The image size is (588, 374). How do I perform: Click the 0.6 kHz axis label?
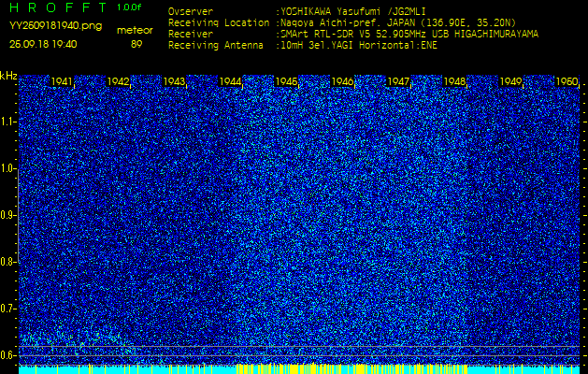click(7, 355)
